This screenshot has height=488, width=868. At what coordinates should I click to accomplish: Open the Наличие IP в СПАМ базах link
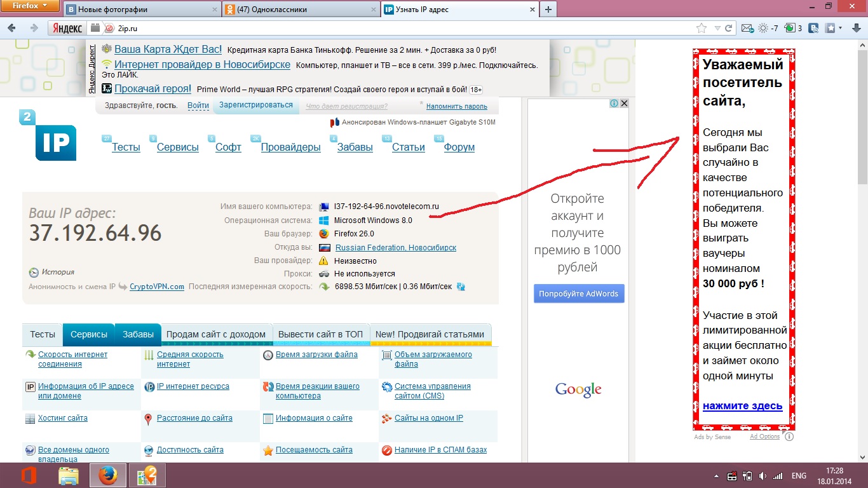point(441,450)
